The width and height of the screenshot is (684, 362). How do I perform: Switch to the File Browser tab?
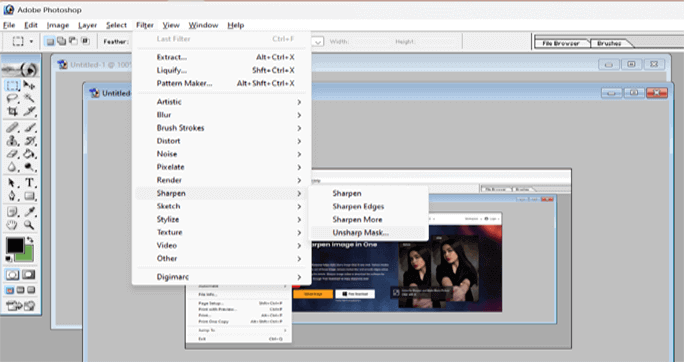tap(561, 43)
